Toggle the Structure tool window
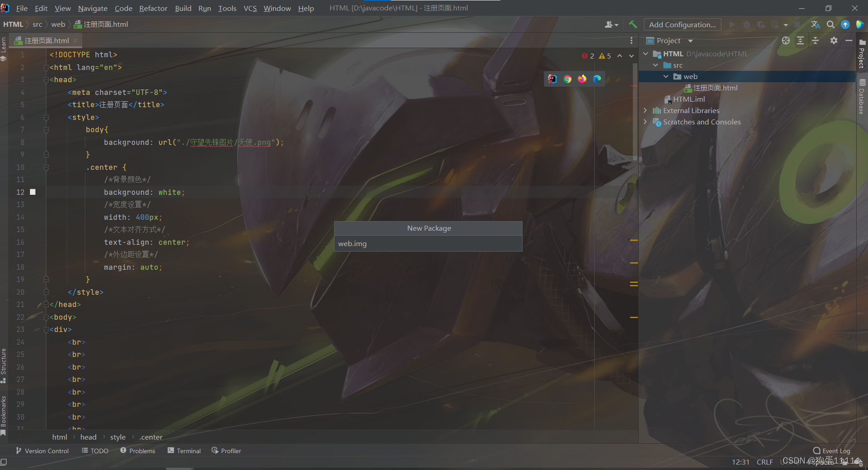 [4, 365]
